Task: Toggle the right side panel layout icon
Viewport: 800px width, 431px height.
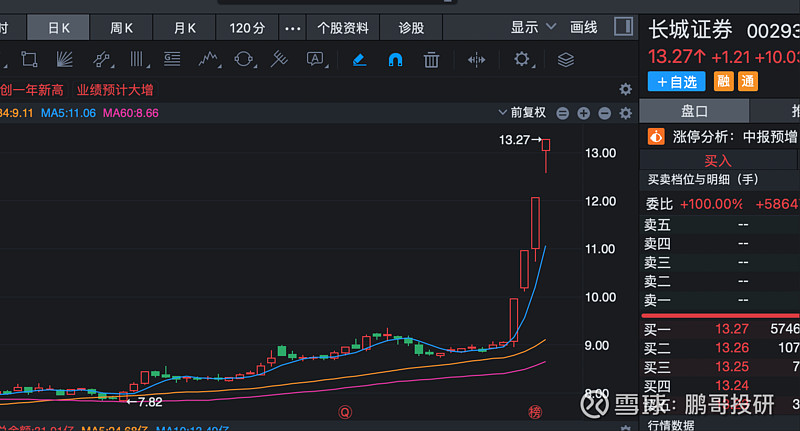Action: point(623,27)
